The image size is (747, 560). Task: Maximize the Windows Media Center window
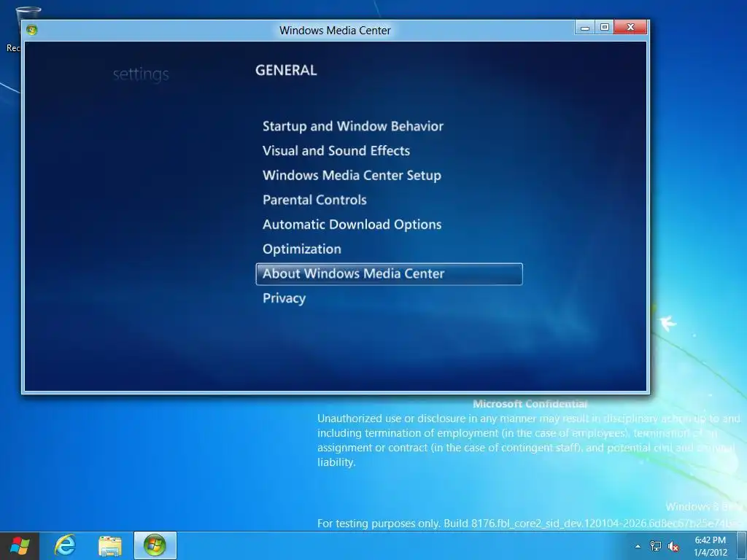point(605,28)
